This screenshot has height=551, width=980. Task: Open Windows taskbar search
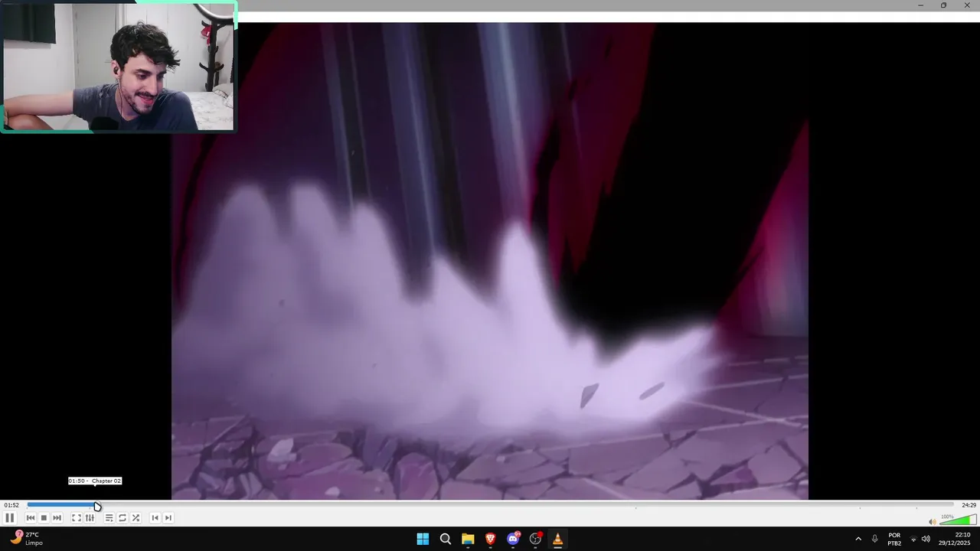tap(446, 539)
